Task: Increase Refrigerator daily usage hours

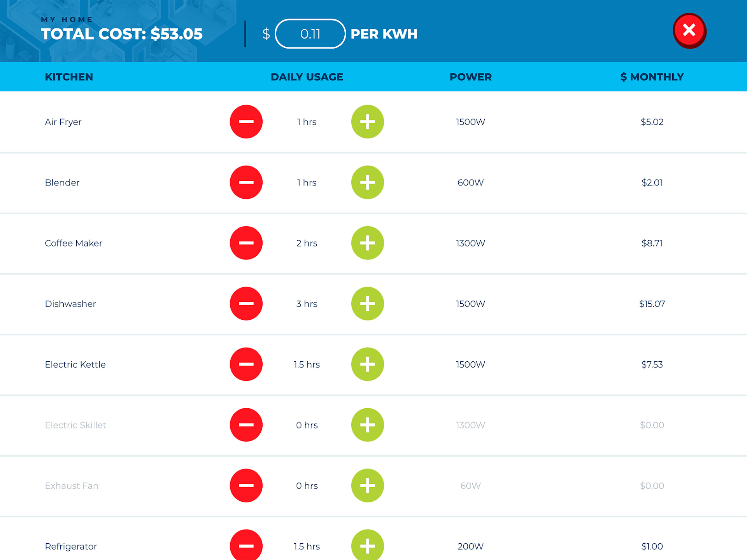Action: [x=367, y=545]
